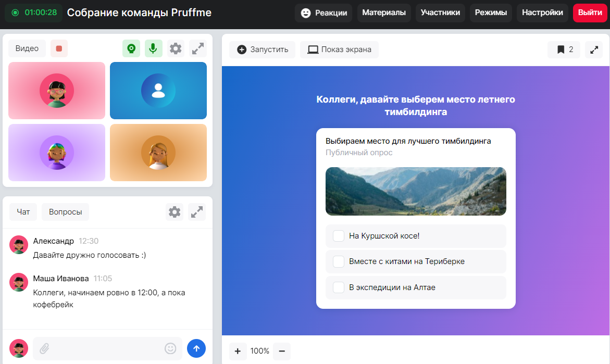The image size is (610, 364).
Task: Click your own avatar beside the chat input
Action: [x=19, y=348]
